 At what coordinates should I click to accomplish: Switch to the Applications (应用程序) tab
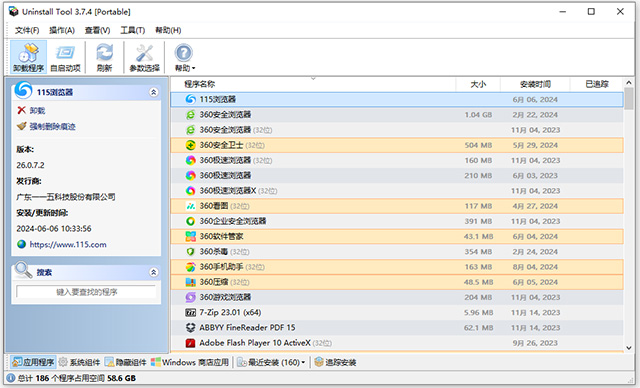pyautogui.click(x=33, y=362)
